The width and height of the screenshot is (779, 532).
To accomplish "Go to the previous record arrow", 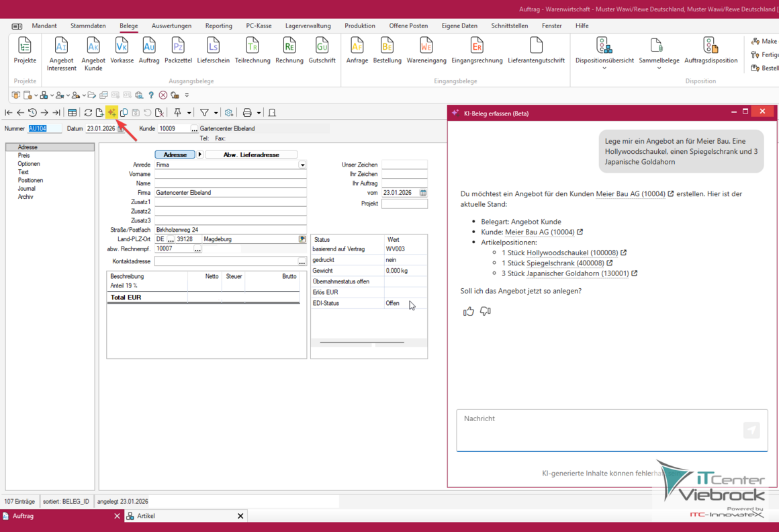I will 20,113.
